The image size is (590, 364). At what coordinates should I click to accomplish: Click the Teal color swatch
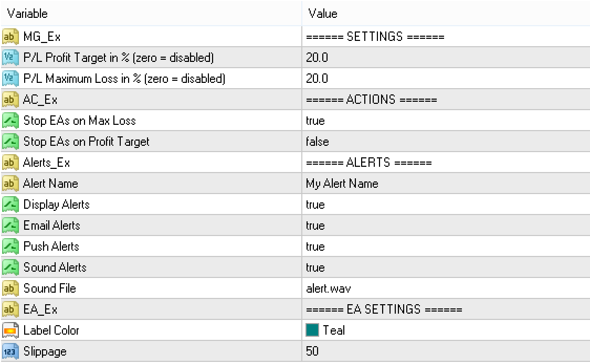pos(312,330)
